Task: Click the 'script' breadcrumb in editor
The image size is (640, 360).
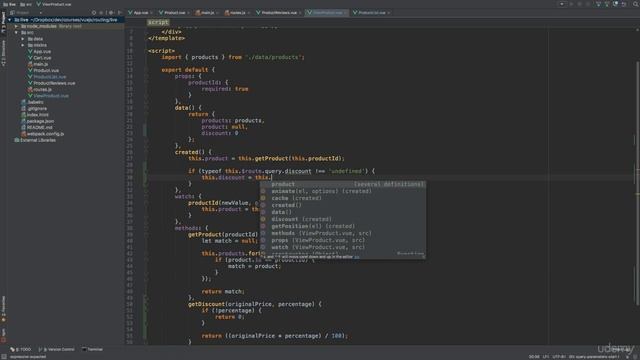Action: pyautogui.click(x=158, y=22)
